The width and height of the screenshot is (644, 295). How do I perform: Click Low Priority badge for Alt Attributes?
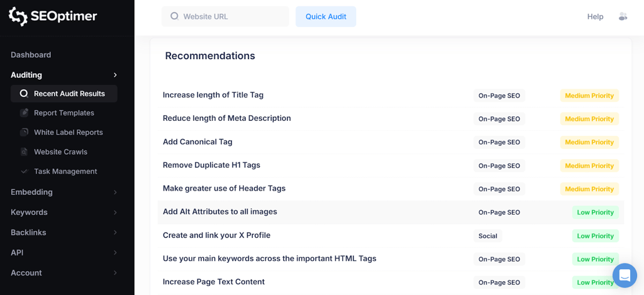[595, 213]
